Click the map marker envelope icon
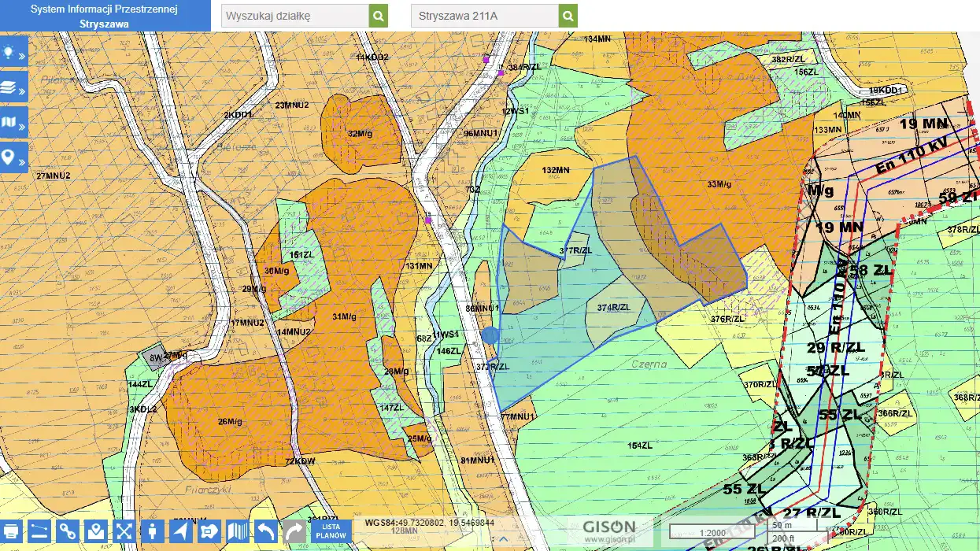Image resolution: width=980 pixels, height=551 pixels. (x=96, y=531)
